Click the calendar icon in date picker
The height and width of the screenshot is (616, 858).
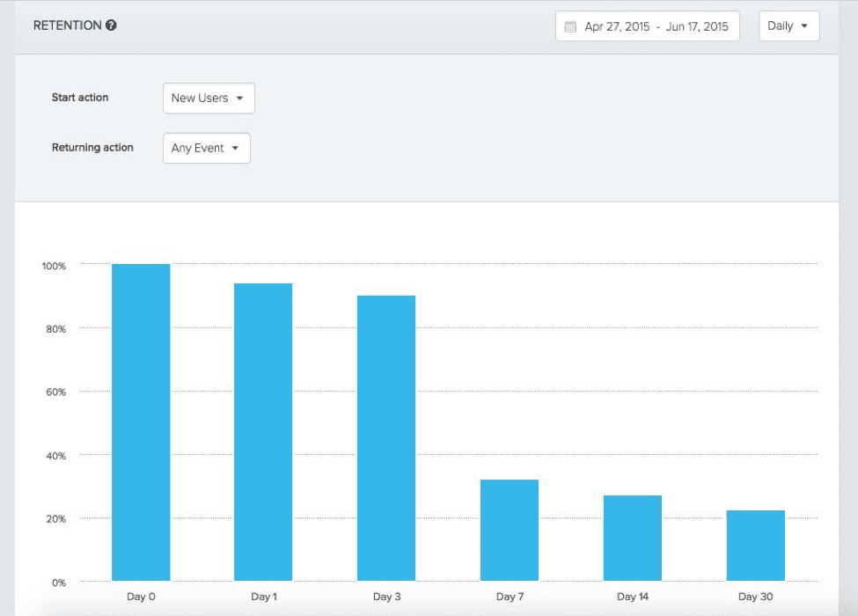[570, 26]
